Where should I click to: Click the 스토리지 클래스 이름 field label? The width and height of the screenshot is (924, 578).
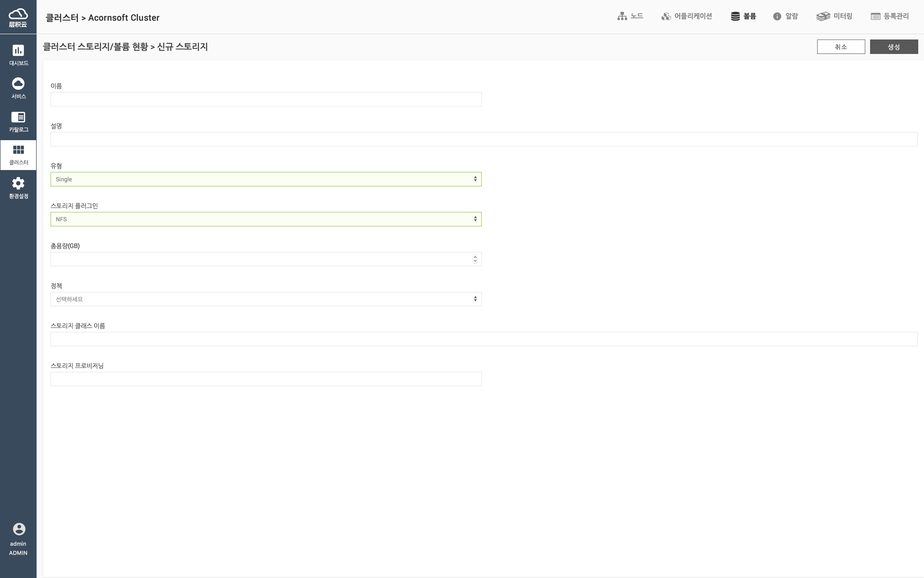77,326
